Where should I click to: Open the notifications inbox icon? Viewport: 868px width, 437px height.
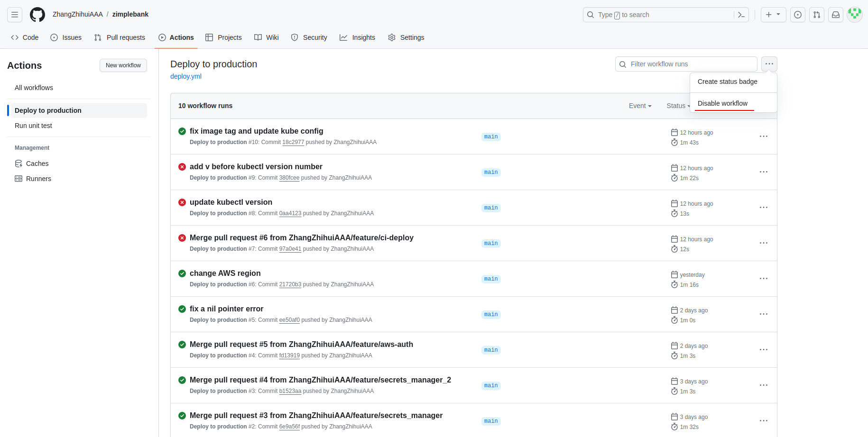[836, 15]
